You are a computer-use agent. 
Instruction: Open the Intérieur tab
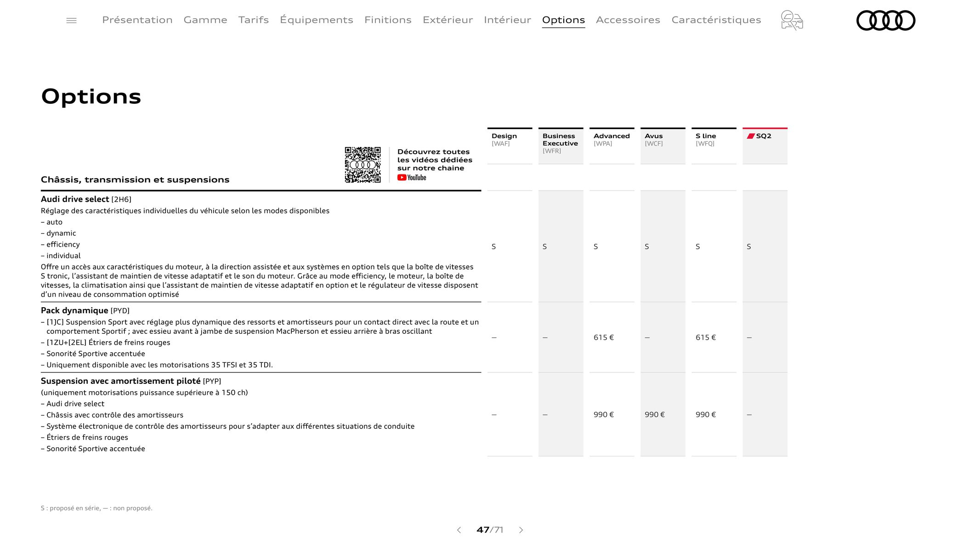(x=507, y=20)
